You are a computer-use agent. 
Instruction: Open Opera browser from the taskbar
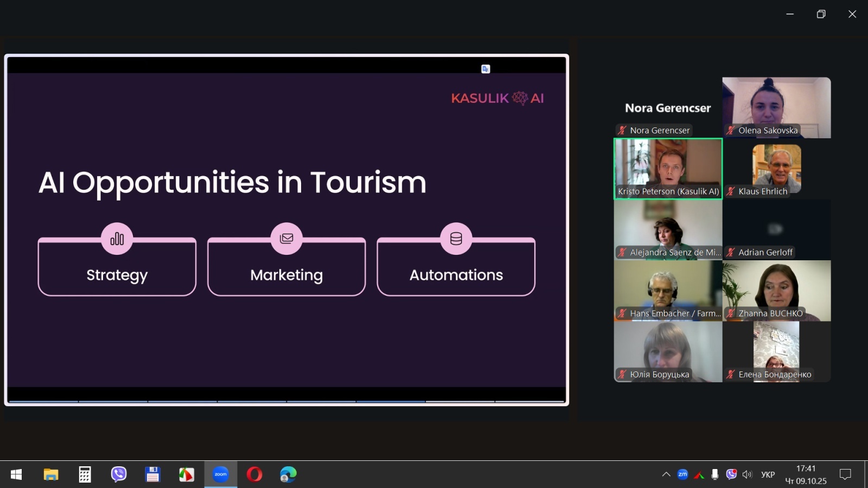pyautogui.click(x=254, y=474)
